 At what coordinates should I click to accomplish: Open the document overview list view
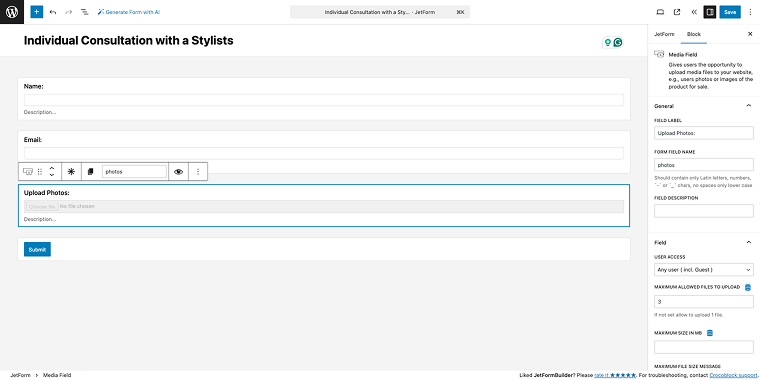(x=84, y=12)
